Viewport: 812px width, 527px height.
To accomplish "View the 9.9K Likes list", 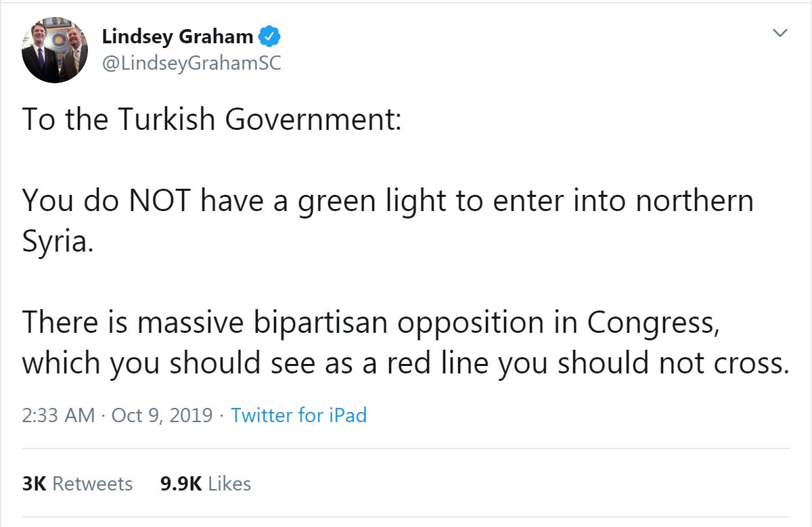I will pos(206,484).
